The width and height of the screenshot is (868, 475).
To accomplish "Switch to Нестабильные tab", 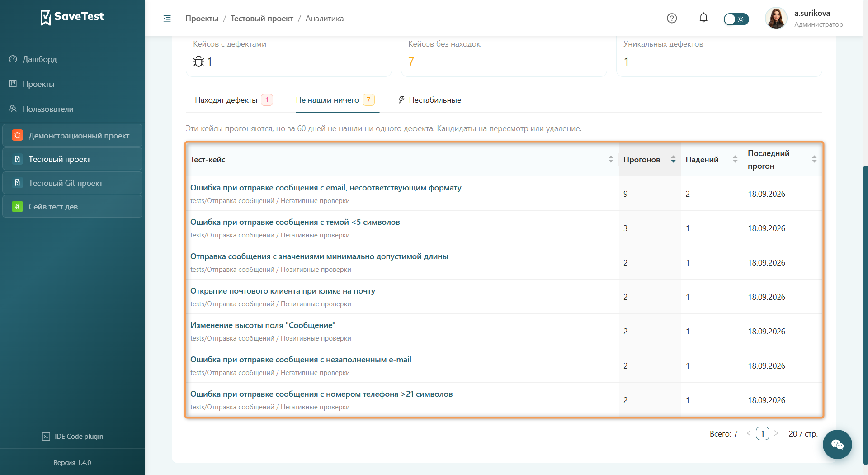I will click(429, 100).
